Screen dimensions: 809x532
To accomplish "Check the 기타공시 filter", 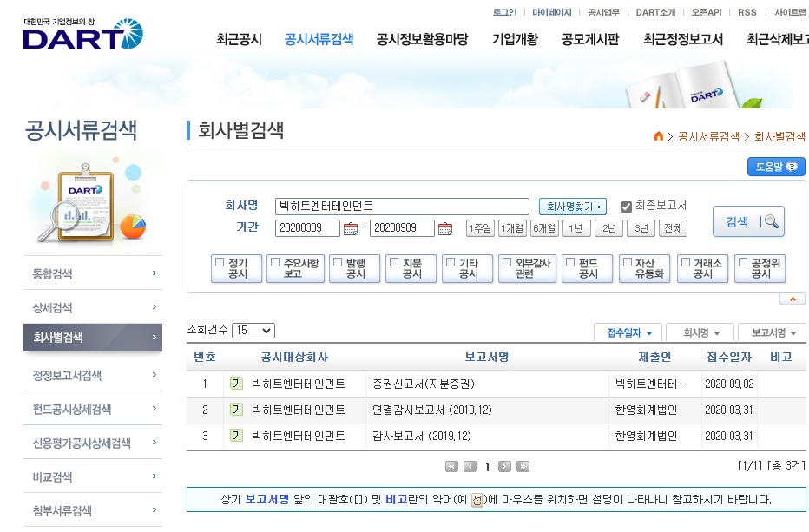I will pyautogui.click(x=451, y=262).
